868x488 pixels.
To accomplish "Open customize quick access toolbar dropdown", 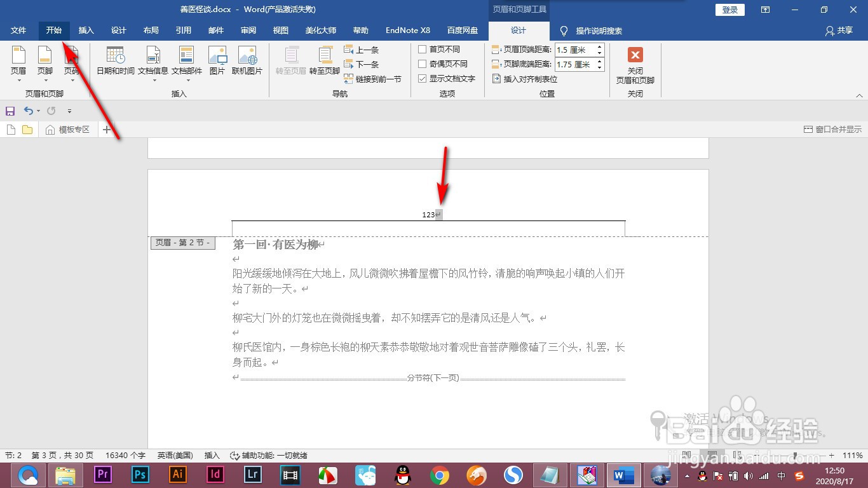I will [69, 111].
